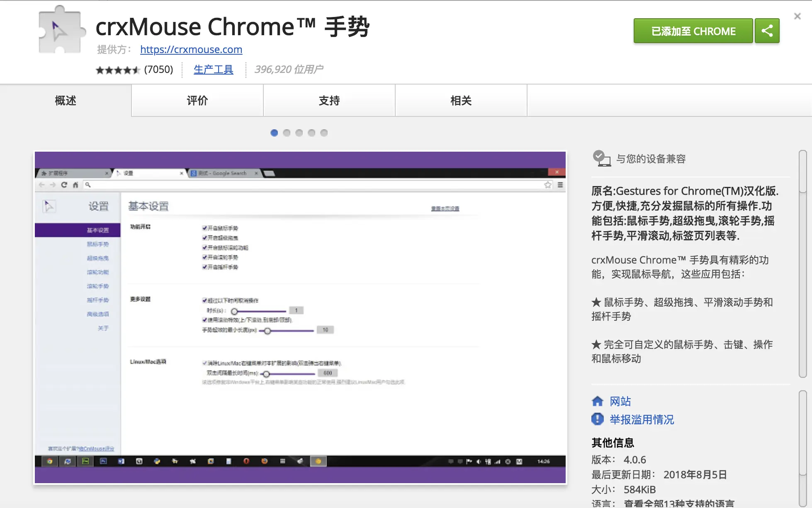812x508 pixels.
Task: Toggle the 开启超级拖曳 checkbox
Action: click(204, 238)
